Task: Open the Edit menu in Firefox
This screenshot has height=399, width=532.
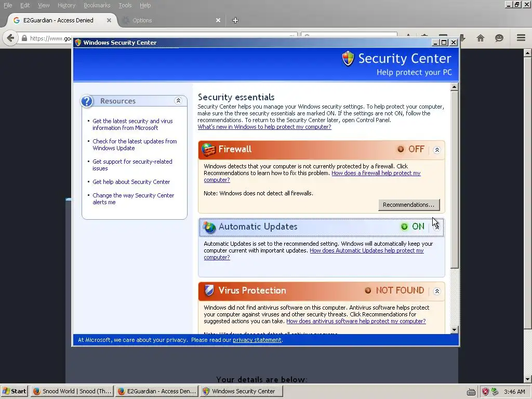Action: 25,5
